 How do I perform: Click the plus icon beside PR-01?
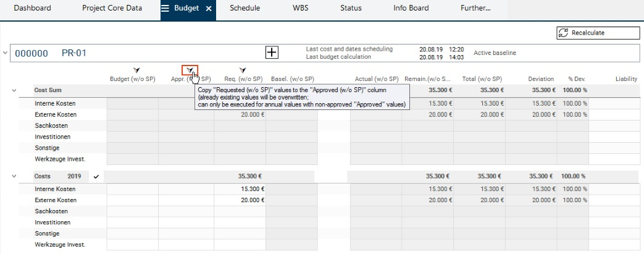point(272,53)
